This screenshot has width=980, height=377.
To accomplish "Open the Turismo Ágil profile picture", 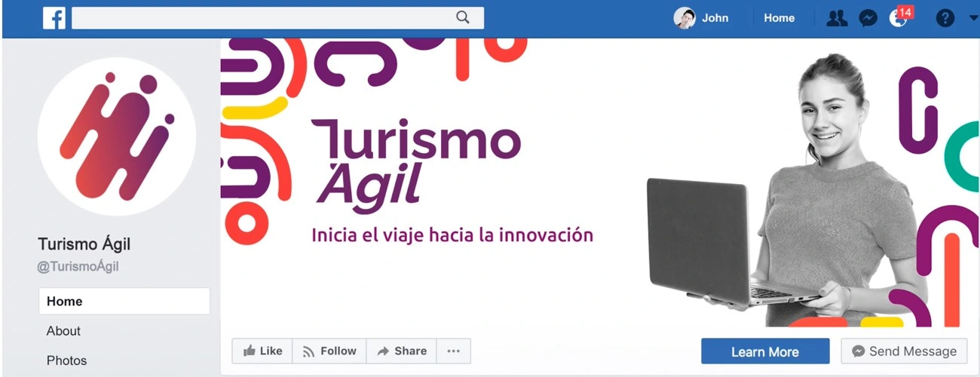I will pyautogui.click(x=117, y=136).
